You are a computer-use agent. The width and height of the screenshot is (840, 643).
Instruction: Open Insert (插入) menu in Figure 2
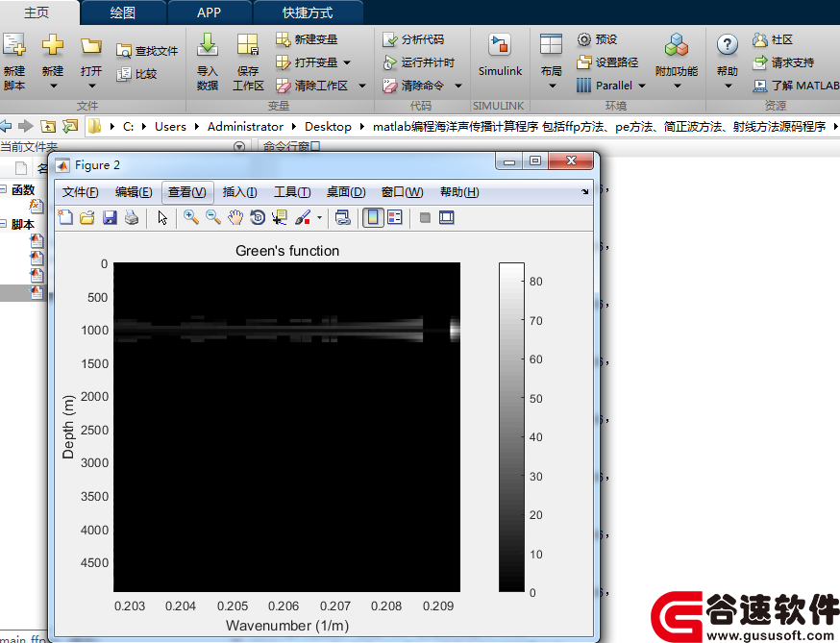point(240,192)
